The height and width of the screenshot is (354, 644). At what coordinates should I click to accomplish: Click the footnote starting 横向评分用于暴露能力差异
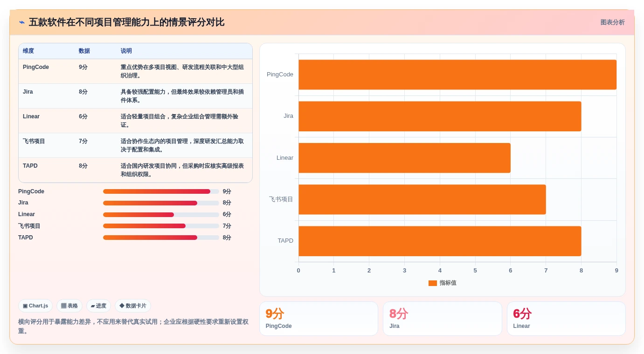pos(133,326)
